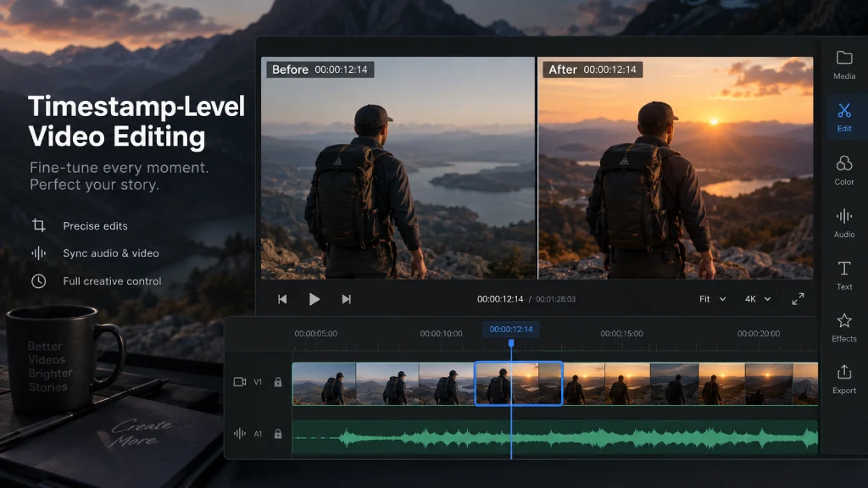Screen dimensions: 868x488
Task: Click 00:00:15:00 on the timeline ruler
Action: coord(621,334)
